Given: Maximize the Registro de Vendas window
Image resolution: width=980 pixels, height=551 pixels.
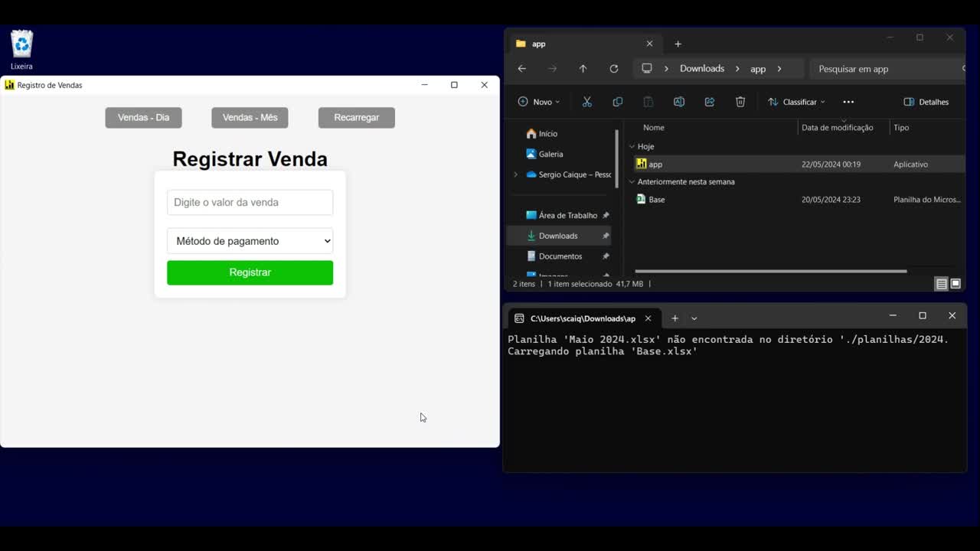Looking at the screenshot, I should coord(454,85).
